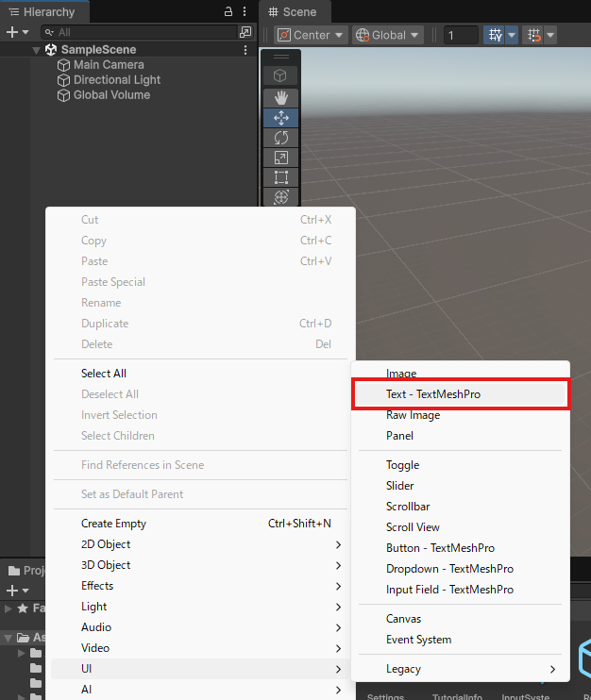Collapse the SampleScene tree node
591x700 pixels.
pyautogui.click(x=37, y=50)
